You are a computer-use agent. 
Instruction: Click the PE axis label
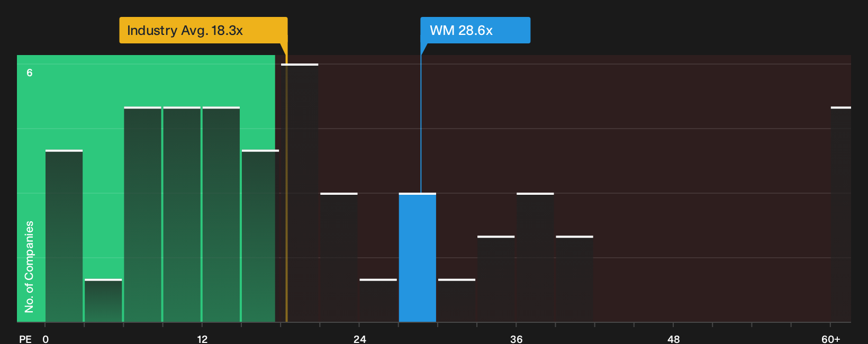[x=25, y=339]
